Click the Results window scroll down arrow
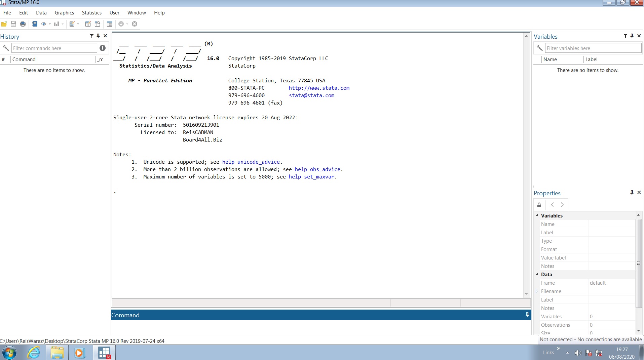Viewport: 644px width, 360px height. tap(526, 294)
